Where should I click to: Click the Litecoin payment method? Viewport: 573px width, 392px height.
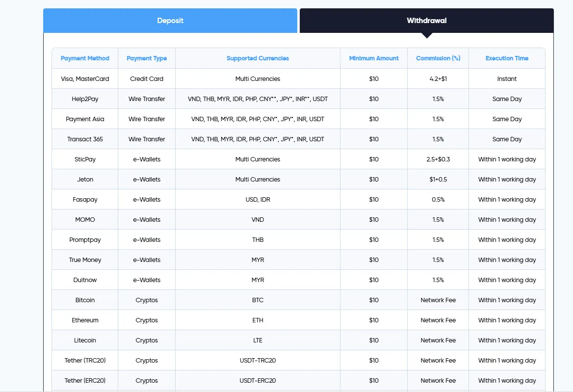coord(85,340)
